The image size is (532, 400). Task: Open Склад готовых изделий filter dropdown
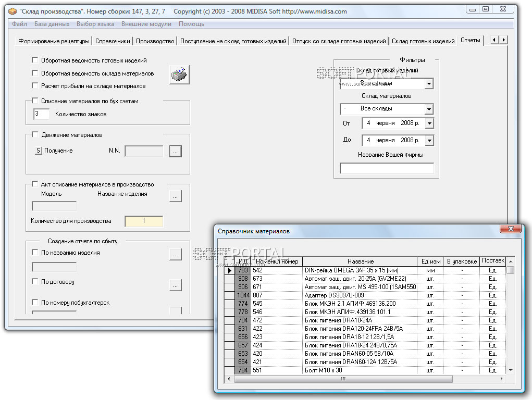coord(429,83)
